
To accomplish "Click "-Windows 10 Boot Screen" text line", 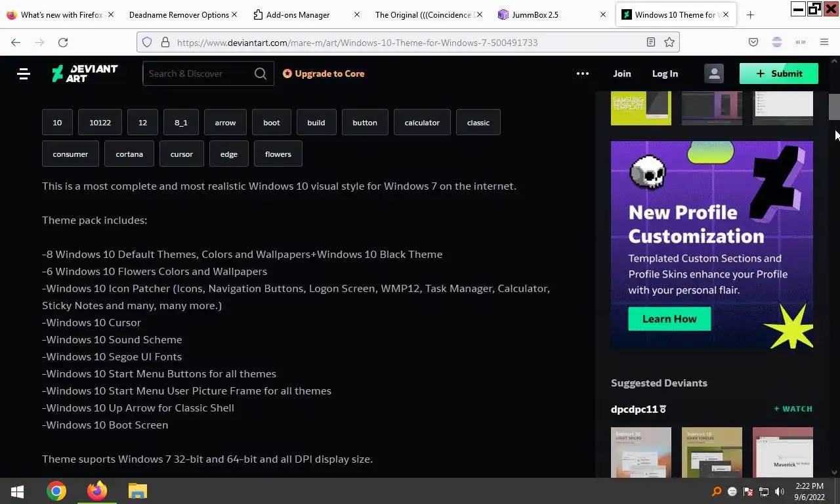I will (x=105, y=425).
